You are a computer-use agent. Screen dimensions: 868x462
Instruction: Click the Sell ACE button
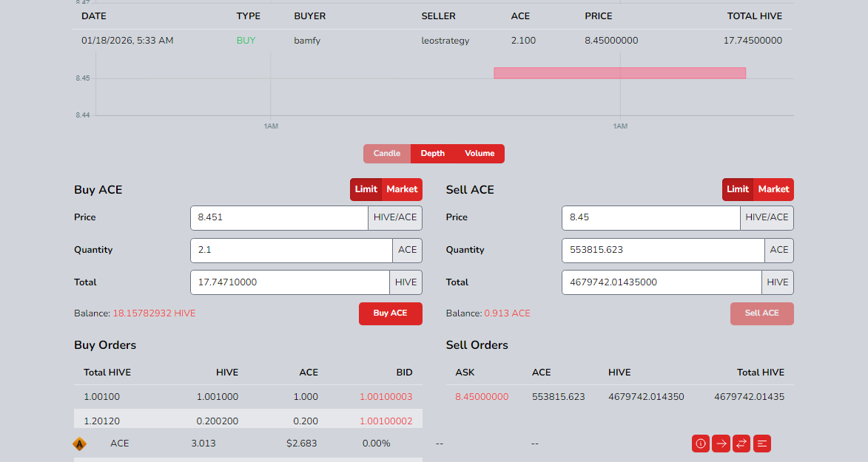pyautogui.click(x=761, y=313)
